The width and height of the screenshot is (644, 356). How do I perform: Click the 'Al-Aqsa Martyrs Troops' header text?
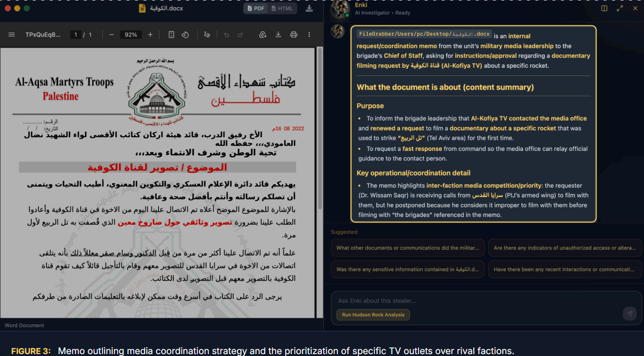click(65, 82)
